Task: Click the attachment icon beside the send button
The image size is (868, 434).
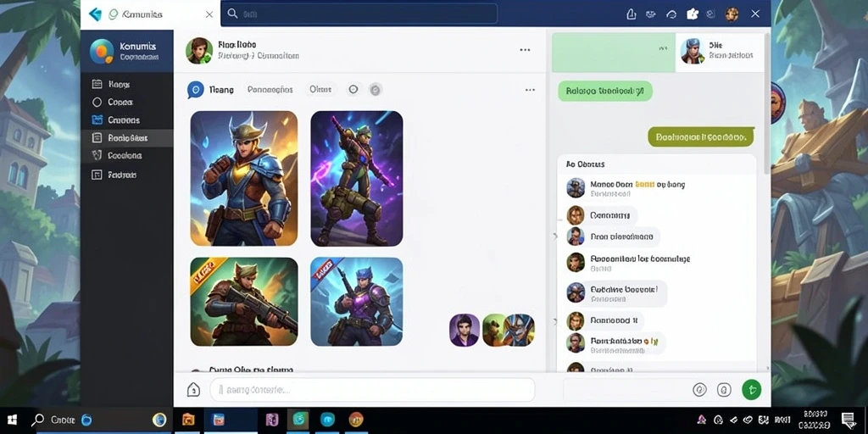Action: click(724, 390)
